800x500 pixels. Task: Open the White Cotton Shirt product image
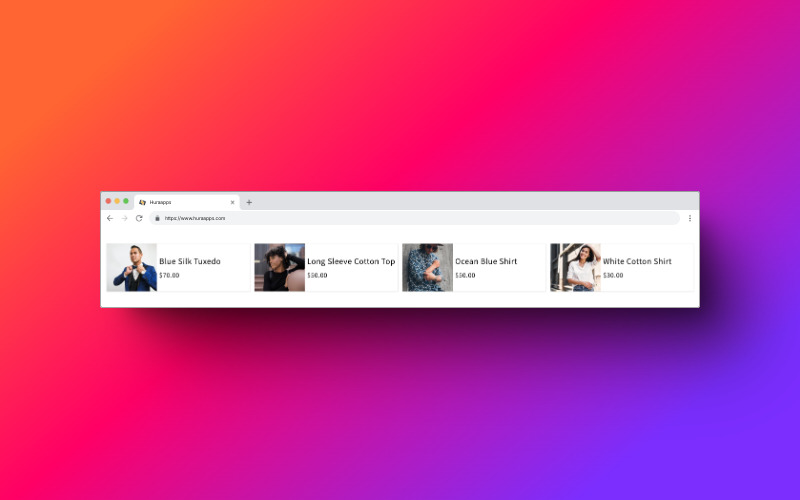[575, 267]
